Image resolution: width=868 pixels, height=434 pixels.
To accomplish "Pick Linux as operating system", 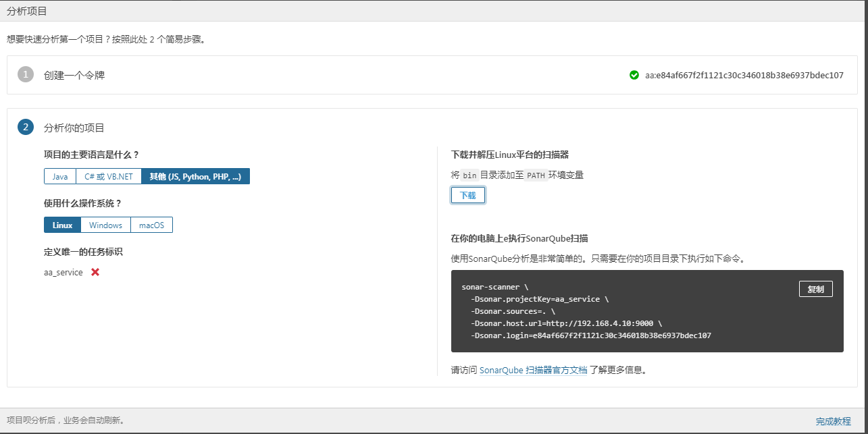I will [62, 225].
